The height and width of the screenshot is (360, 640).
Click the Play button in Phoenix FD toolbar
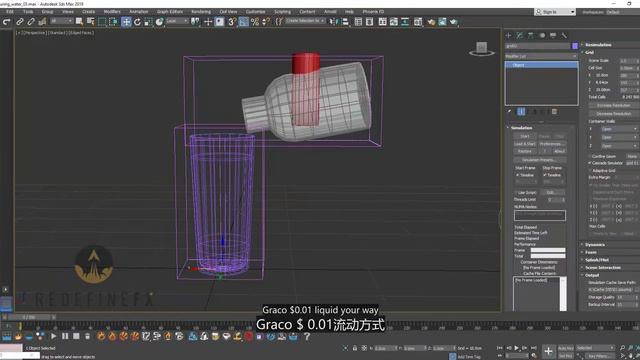(x=53, y=336)
